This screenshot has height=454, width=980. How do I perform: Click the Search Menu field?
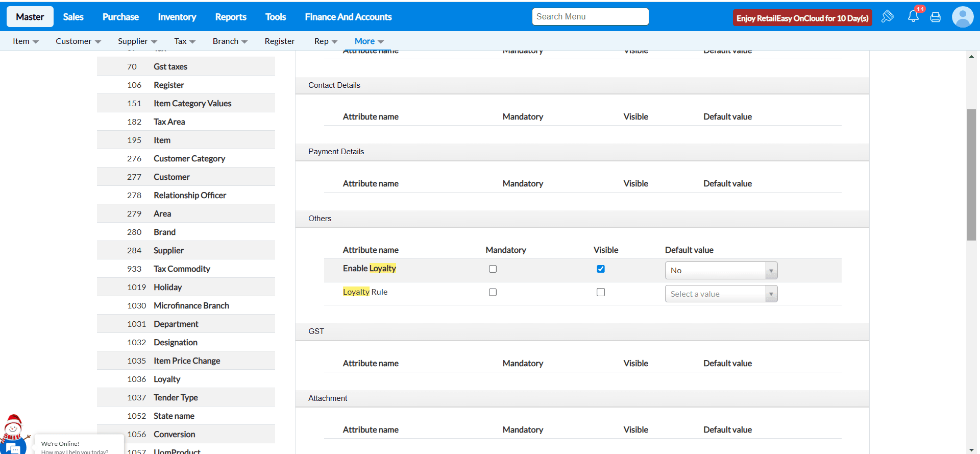tap(590, 17)
